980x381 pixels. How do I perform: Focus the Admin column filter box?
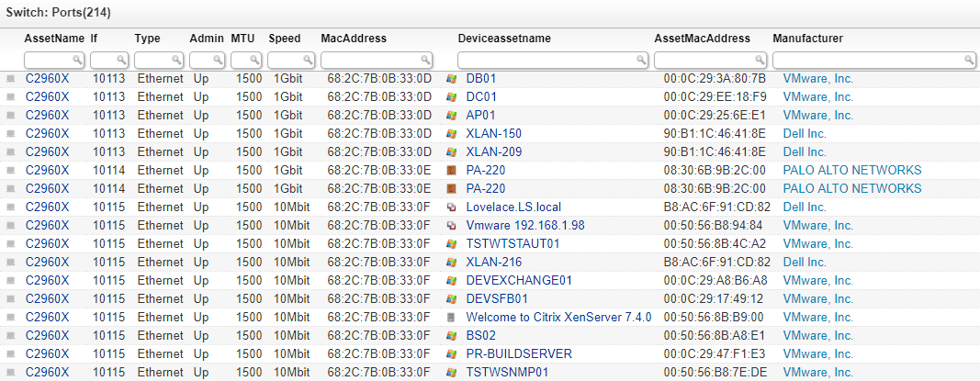[208, 60]
